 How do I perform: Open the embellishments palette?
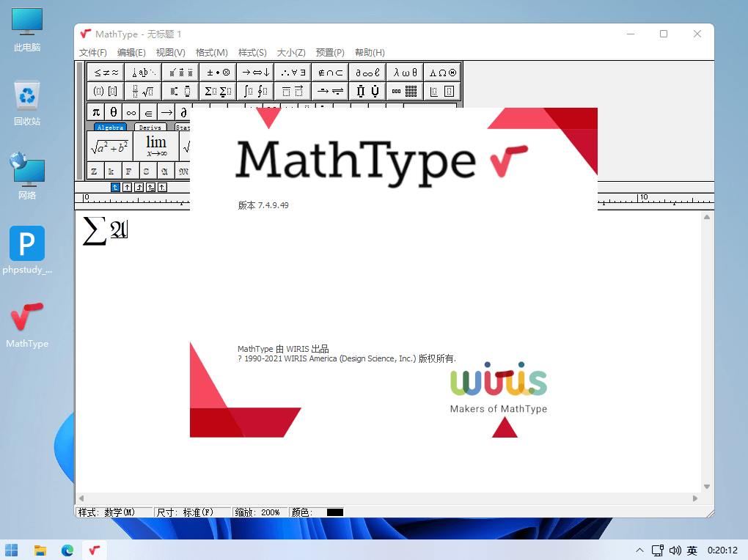click(x=181, y=73)
